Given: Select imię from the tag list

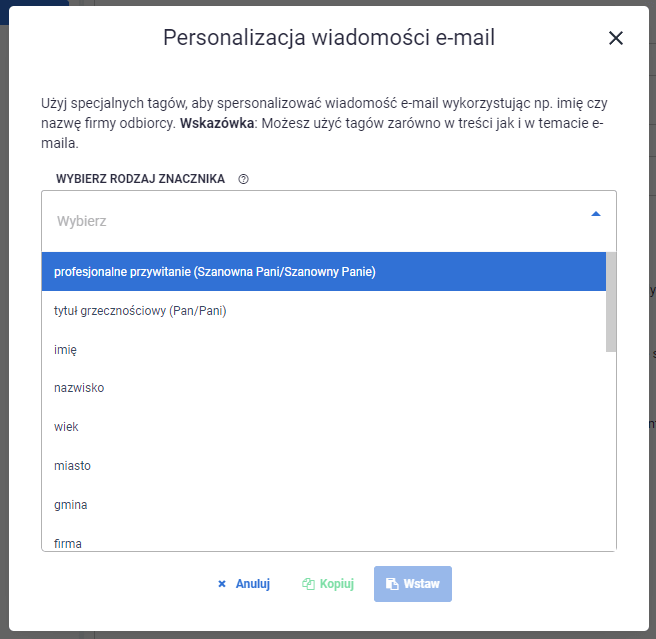Looking at the screenshot, I should [x=324, y=349].
